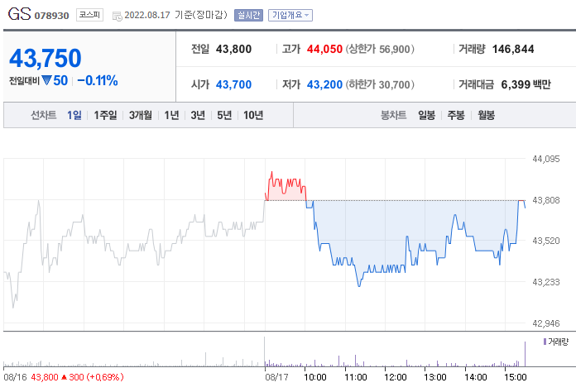This screenshot has width=576, height=392.
Task: Show the 3년 line chart
Action: [198, 115]
